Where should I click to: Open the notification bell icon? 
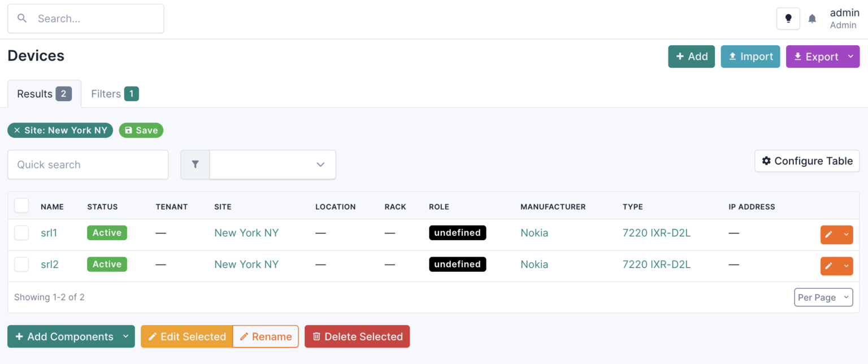tap(812, 18)
